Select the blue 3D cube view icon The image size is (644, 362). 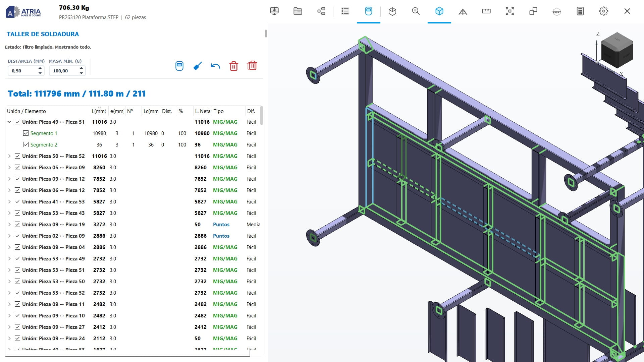(x=439, y=11)
